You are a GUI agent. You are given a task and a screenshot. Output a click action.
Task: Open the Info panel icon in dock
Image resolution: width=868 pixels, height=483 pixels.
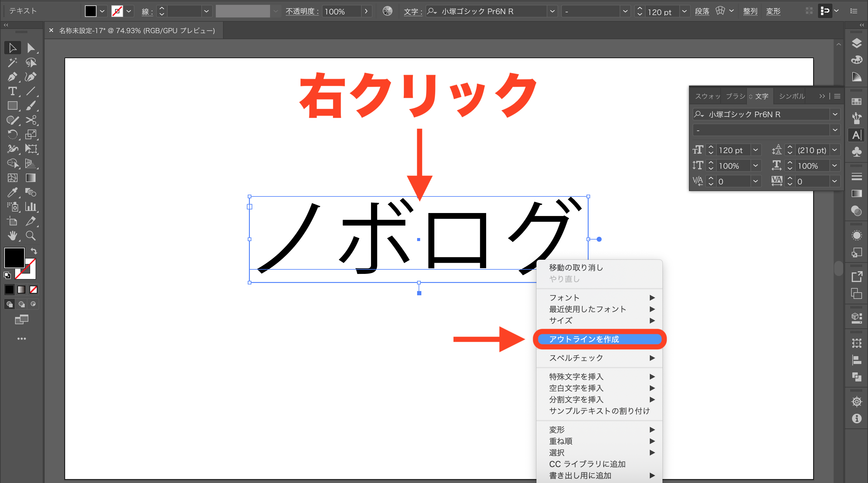(x=857, y=419)
